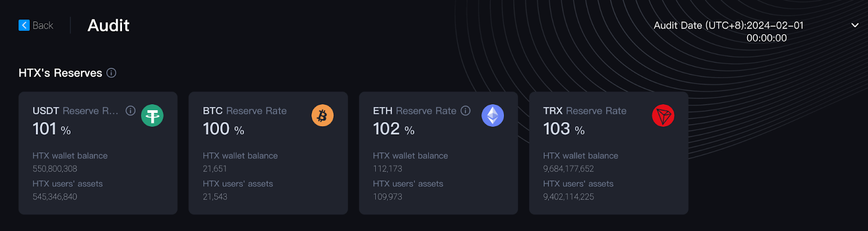
Task: Click the HTX's Reserves heading
Action: (x=60, y=73)
